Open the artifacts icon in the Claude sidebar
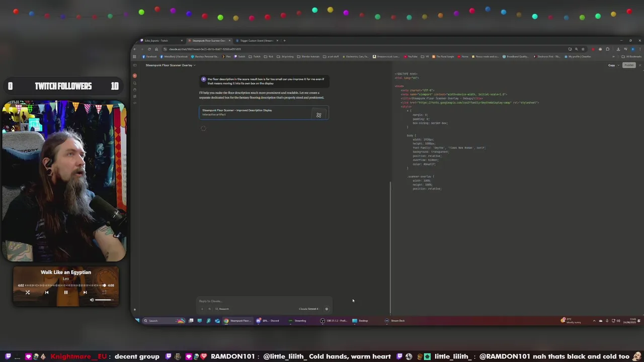The height and width of the screenshot is (362, 644). click(135, 96)
